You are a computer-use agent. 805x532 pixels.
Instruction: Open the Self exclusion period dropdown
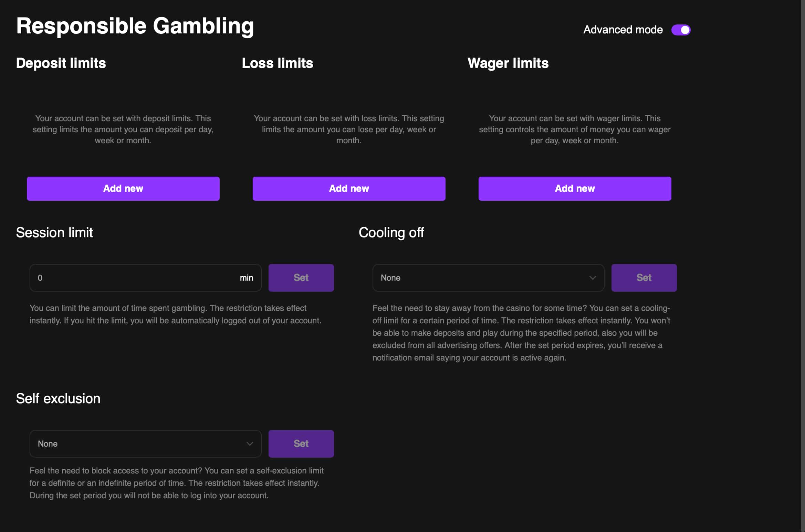click(x=138, y=444)
